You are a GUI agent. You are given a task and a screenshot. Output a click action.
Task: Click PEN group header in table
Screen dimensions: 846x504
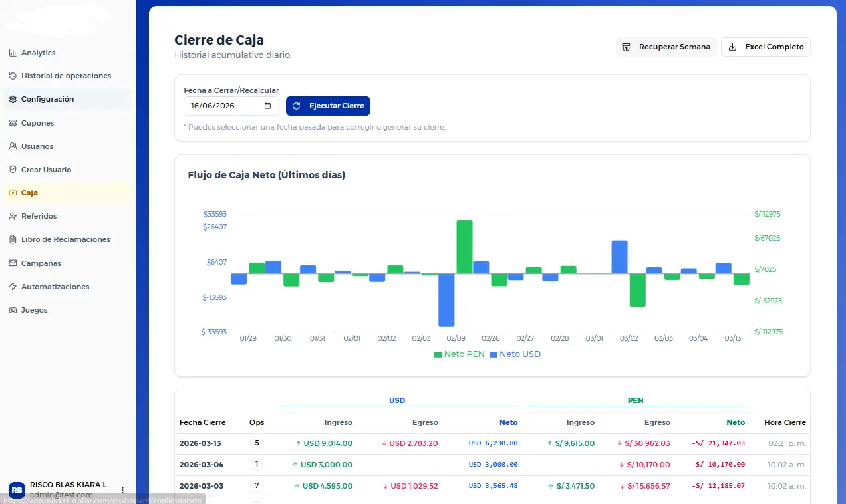(x=635, y=400)
